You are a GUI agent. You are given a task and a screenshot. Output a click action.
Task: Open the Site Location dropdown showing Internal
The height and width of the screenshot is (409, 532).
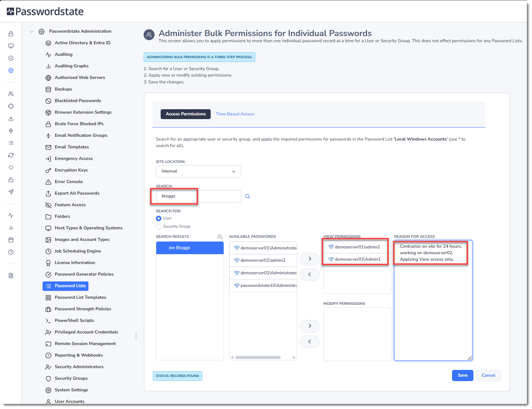(x=198, y=171)
